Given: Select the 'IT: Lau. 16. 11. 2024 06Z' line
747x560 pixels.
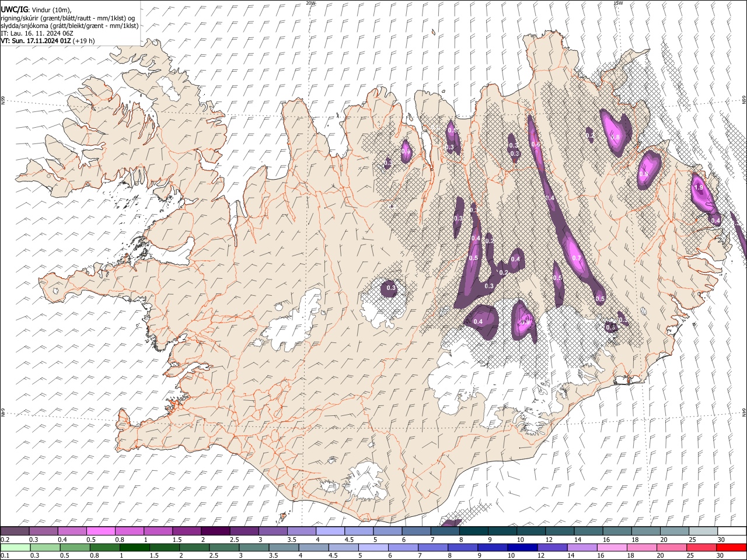Looking at the screenshot, I should click(36, 33).
